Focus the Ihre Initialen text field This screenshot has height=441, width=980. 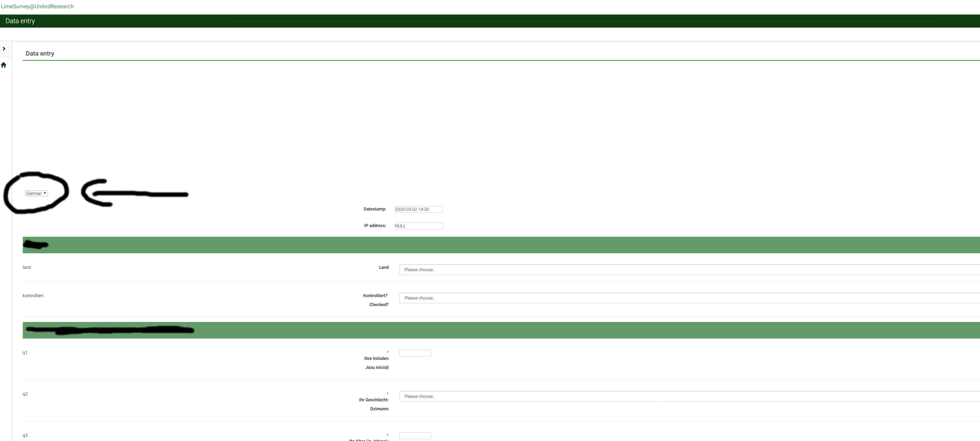point(415,353)
